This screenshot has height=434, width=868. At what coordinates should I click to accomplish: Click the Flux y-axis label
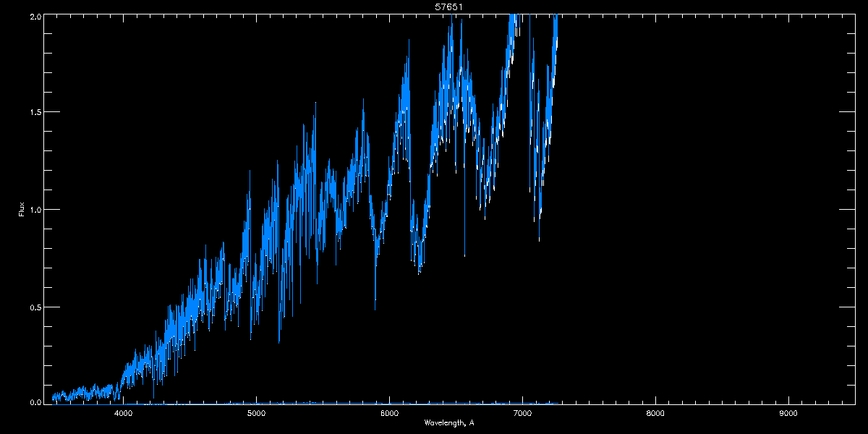22,210
